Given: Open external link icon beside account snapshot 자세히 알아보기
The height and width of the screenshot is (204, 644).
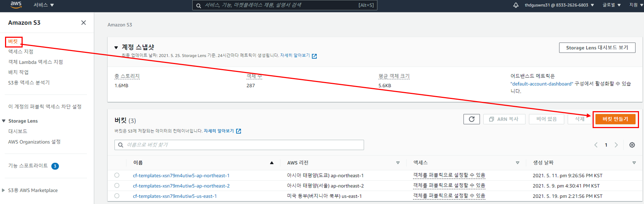Looking at the screenshot, I should click(314, 56).
